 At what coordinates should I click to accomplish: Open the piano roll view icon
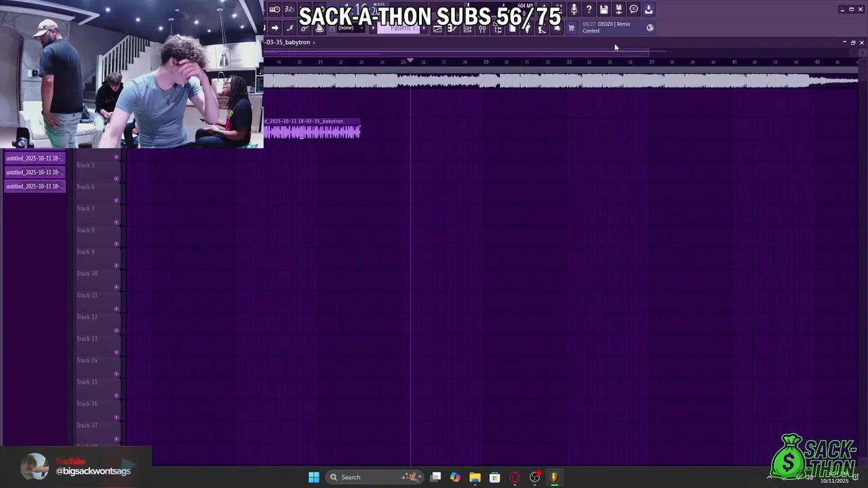452,28
